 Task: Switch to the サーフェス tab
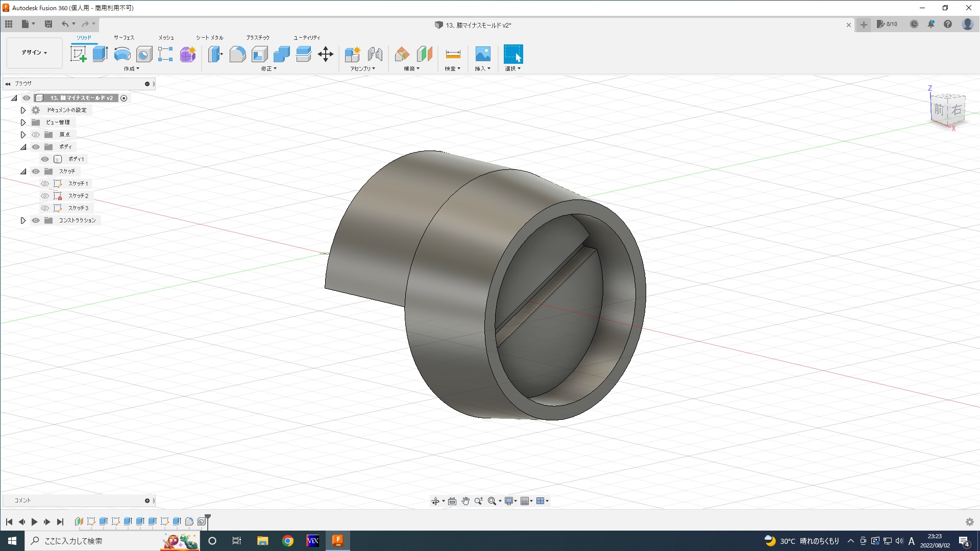(124, 38)
